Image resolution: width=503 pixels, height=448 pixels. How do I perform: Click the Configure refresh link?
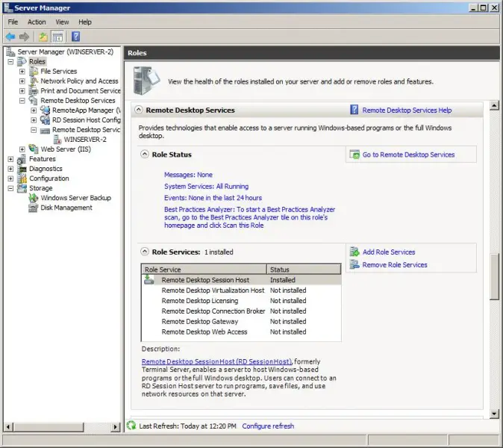point(268,426)
